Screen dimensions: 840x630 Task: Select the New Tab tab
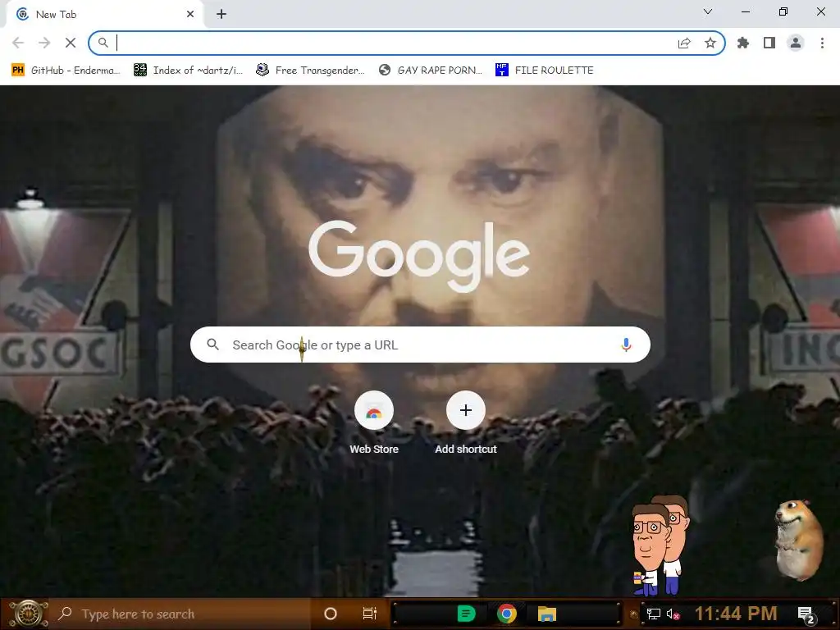pos(104,14)
